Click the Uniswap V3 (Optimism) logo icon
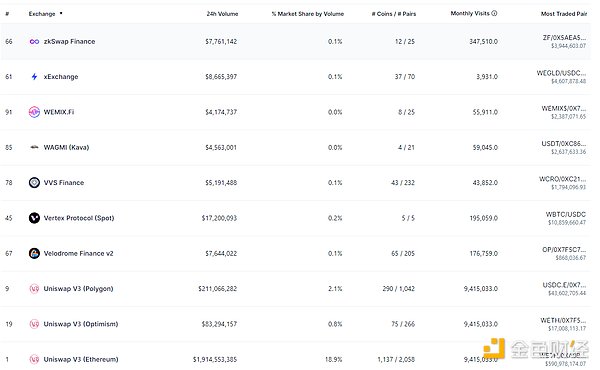 coord(34,324)
